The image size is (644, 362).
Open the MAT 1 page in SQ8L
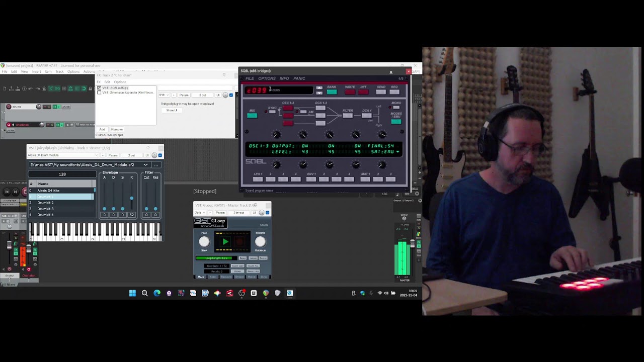365,179
